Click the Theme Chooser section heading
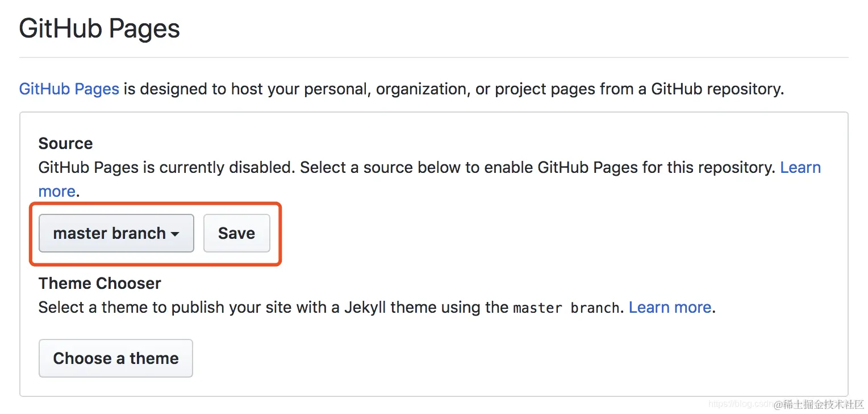 [99, 283]
